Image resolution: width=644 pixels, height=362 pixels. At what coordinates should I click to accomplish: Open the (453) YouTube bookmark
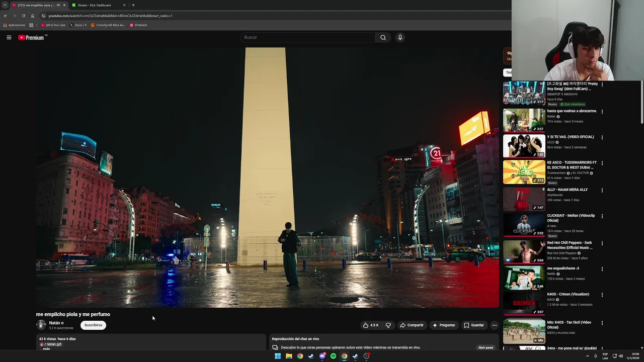(53, 25)
